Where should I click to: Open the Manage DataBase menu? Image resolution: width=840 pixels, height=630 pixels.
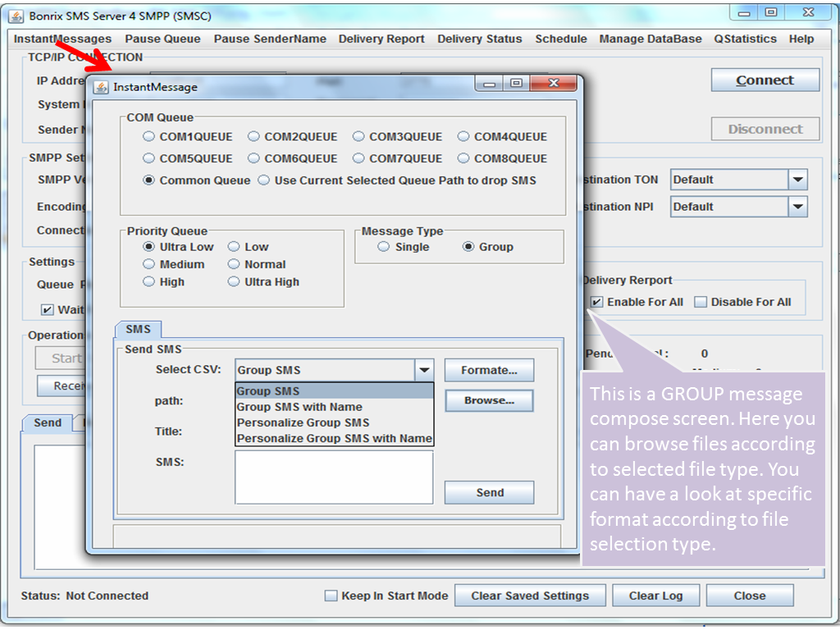[x=651, y=39]
